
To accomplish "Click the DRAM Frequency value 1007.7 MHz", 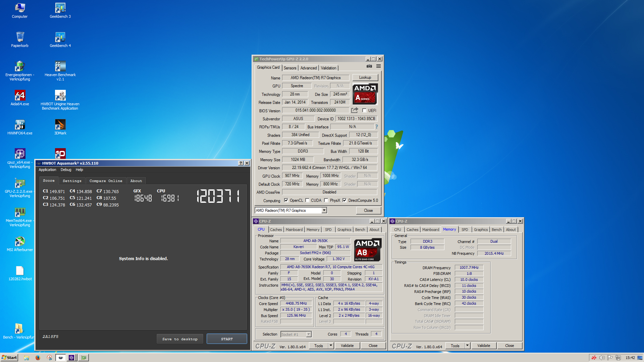I will (x=469, y=267).
